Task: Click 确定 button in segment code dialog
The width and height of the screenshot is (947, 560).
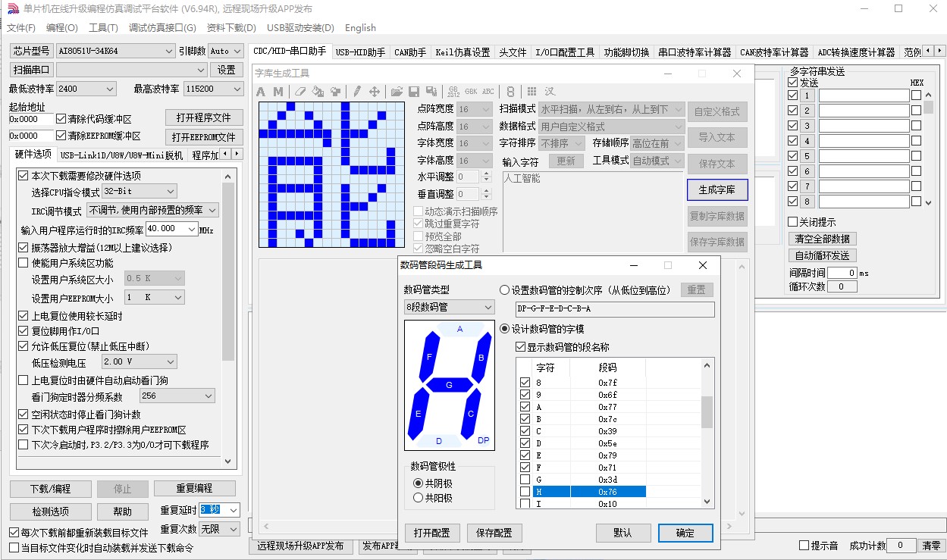Action: [685, 533]
